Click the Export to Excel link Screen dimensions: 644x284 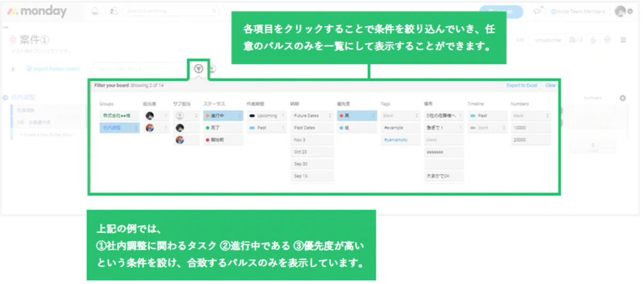pos(521,85)
